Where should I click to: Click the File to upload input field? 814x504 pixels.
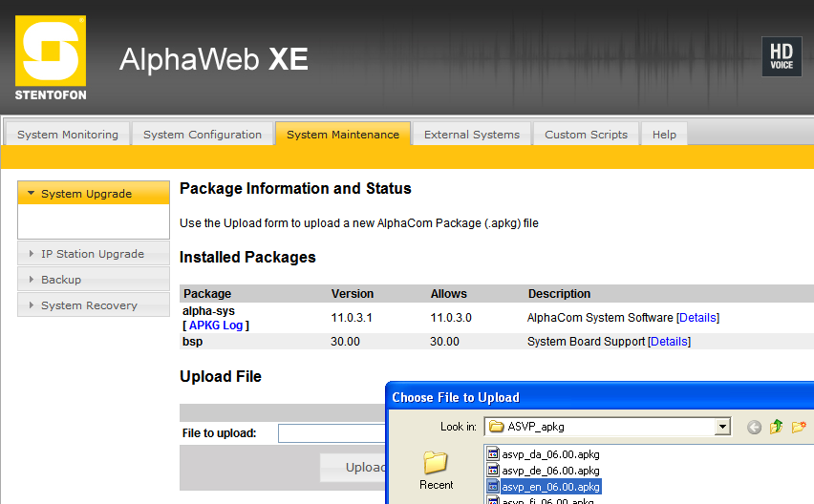click(332, 433)
